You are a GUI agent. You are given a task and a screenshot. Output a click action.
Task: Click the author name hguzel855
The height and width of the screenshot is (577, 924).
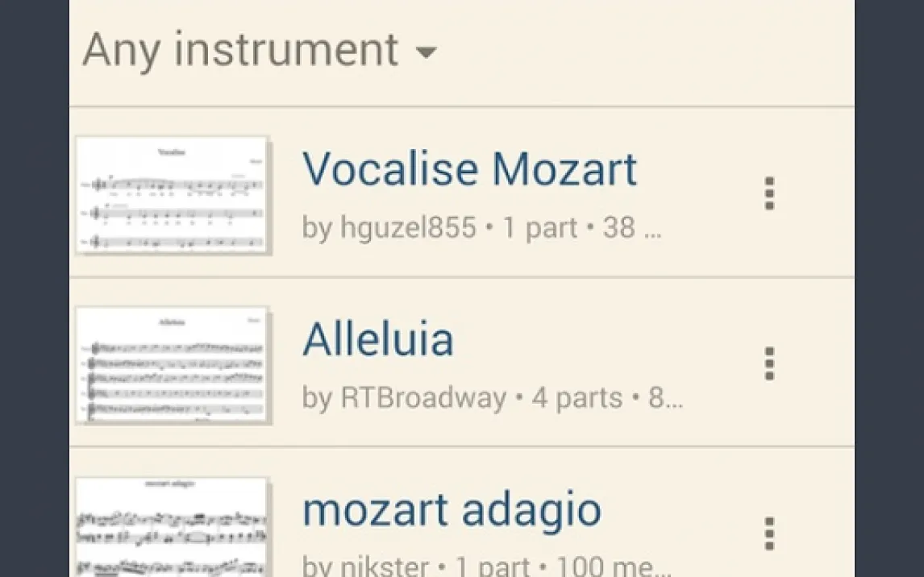[408, 228]
